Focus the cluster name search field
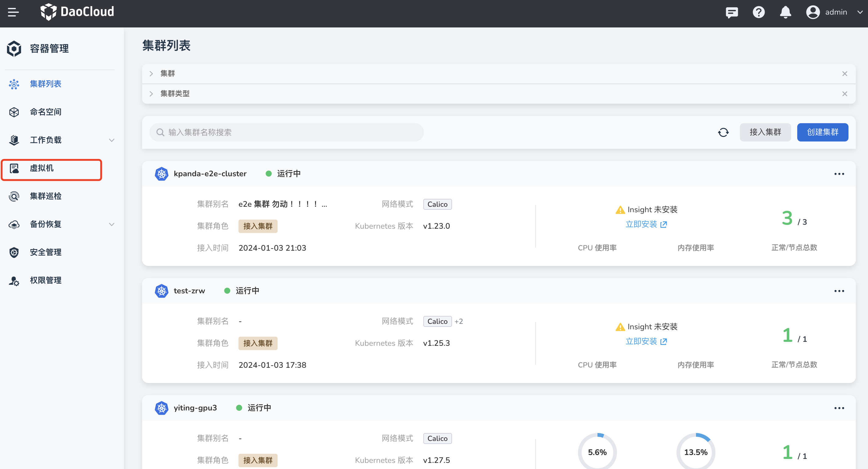The height and width of the screenshot is (469, 868). coord(286,132)
